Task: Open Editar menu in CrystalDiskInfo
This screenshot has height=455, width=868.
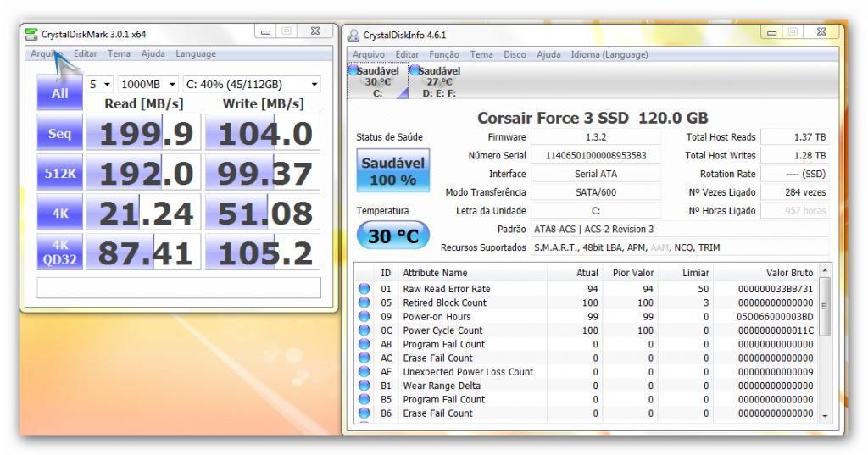Action: 407,54
